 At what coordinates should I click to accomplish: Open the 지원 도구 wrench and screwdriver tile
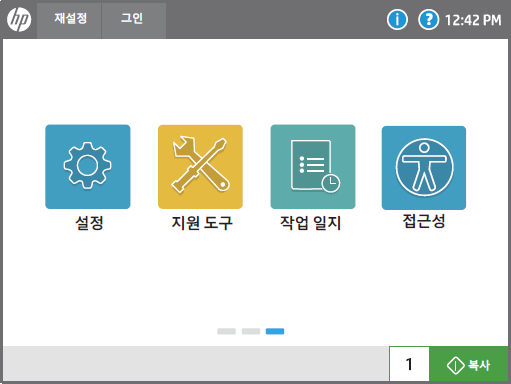pyautogui.click(x=200, y=167)
